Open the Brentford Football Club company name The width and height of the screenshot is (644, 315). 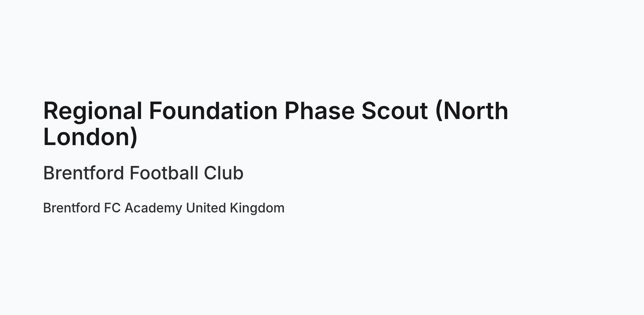point(143,173)
